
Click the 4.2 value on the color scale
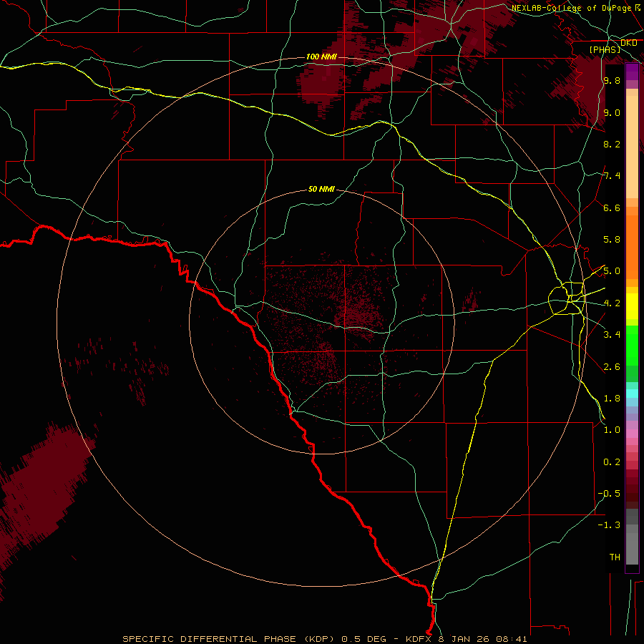coord(612,303)
